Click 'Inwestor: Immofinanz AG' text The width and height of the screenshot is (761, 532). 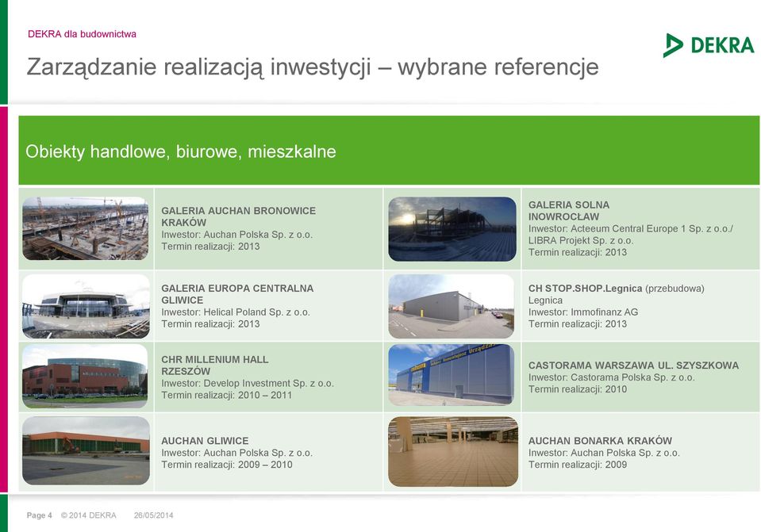(583, 312)
